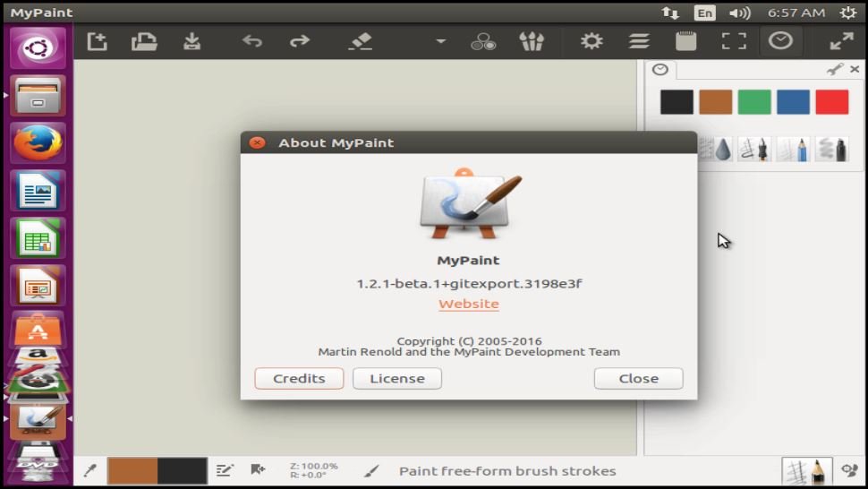The height and width of the screenshot is (489, 868).
Task: Click the color picker eyedropper in status bar
Action: [89, 471]
